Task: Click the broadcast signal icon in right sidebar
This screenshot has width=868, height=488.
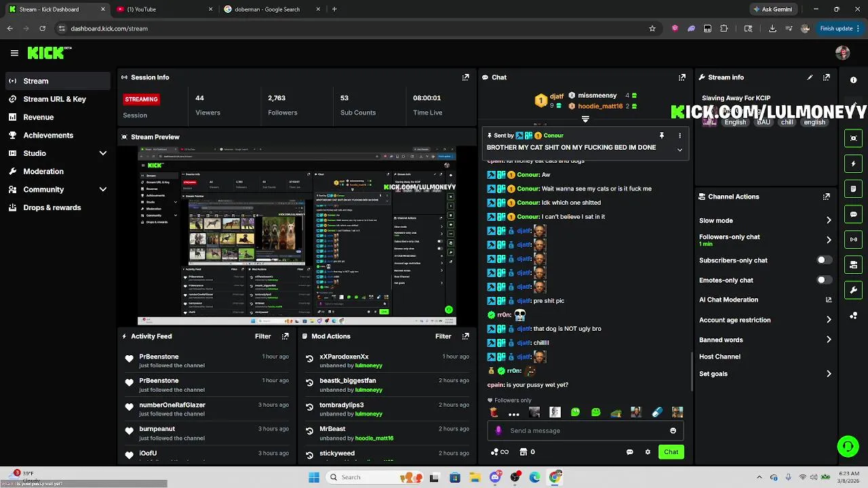Action: coord(853,239)
